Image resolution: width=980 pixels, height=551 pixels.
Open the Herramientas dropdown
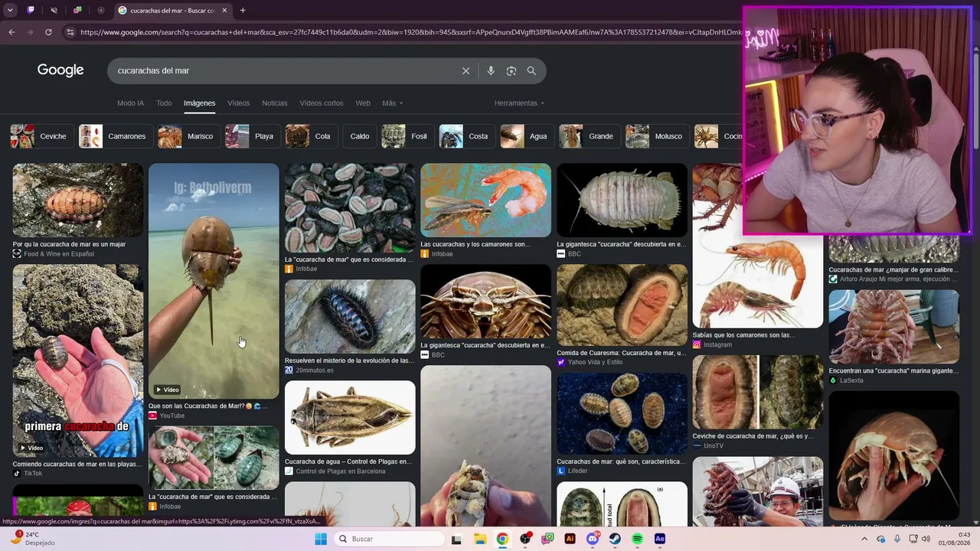(x=519, y=103)
